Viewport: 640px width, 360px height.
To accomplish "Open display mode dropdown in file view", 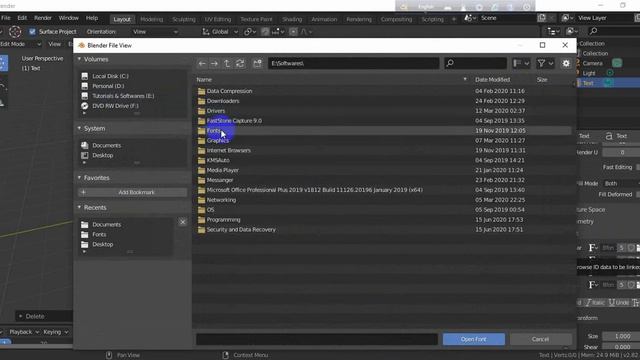I will pos(521,63).
